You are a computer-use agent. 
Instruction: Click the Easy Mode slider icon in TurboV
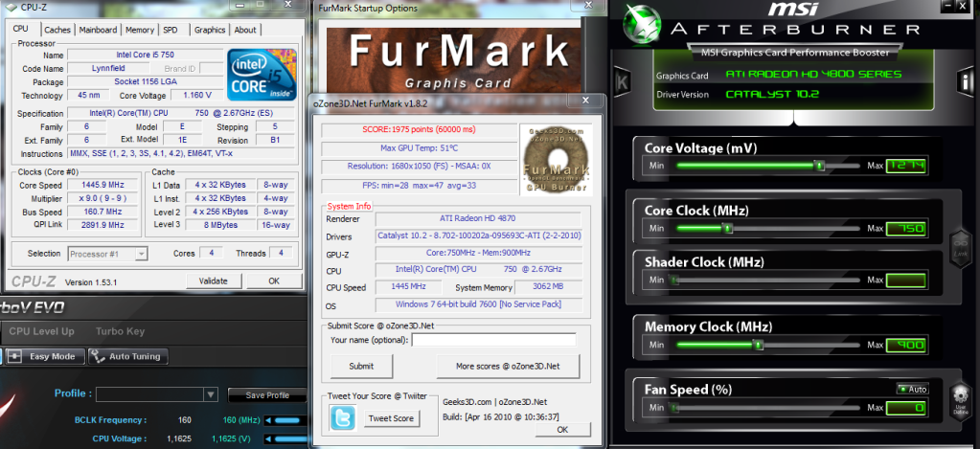coord(15,356)
